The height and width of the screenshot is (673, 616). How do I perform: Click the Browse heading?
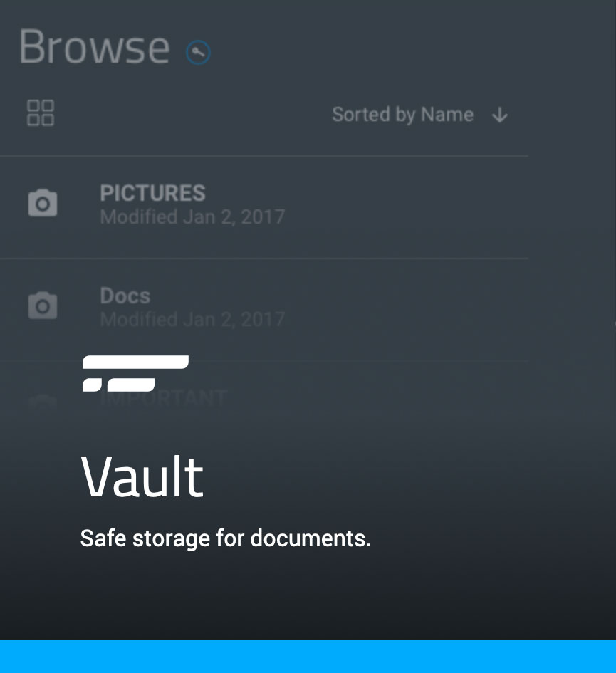click(95, 47)
